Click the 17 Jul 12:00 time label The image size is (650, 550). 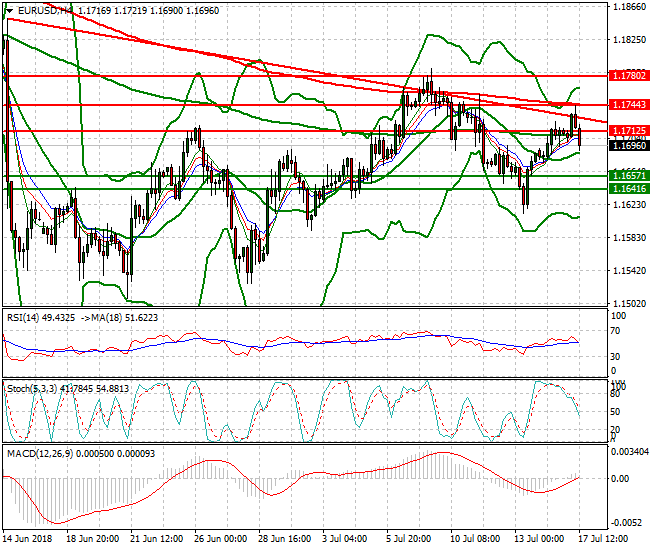point(603,539)
